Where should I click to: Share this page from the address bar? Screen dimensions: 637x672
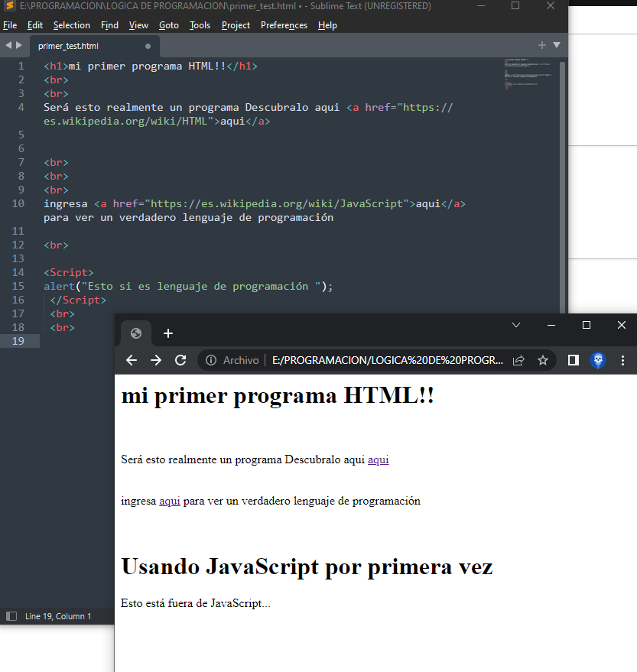coord(518,360)
